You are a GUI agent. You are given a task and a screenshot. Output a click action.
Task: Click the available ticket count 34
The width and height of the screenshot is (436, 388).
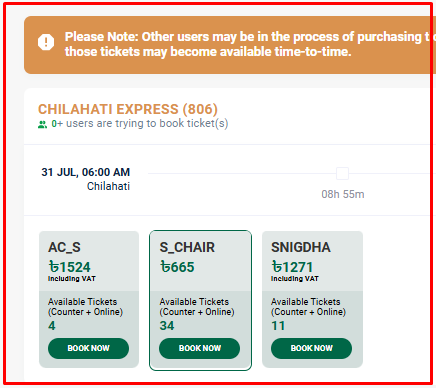(x=167, y=326)
